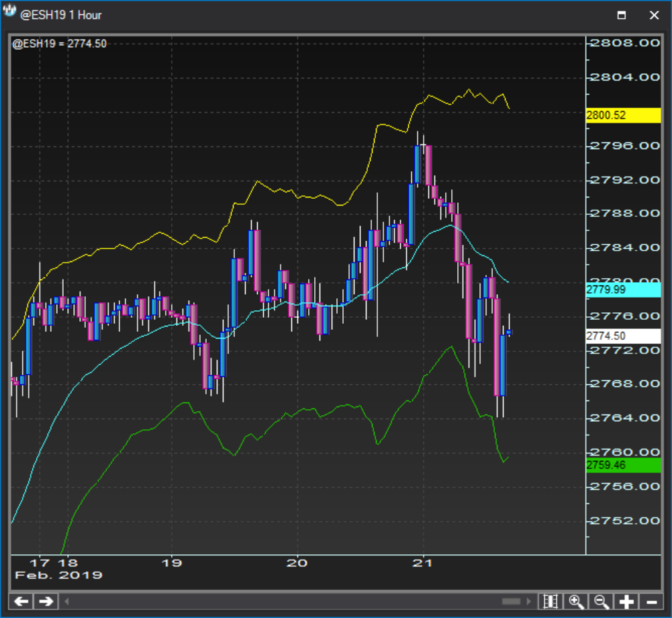Screen dimensions: 672x618
Task: Click the scroll chart right arrow button
Action: [46, 601]
